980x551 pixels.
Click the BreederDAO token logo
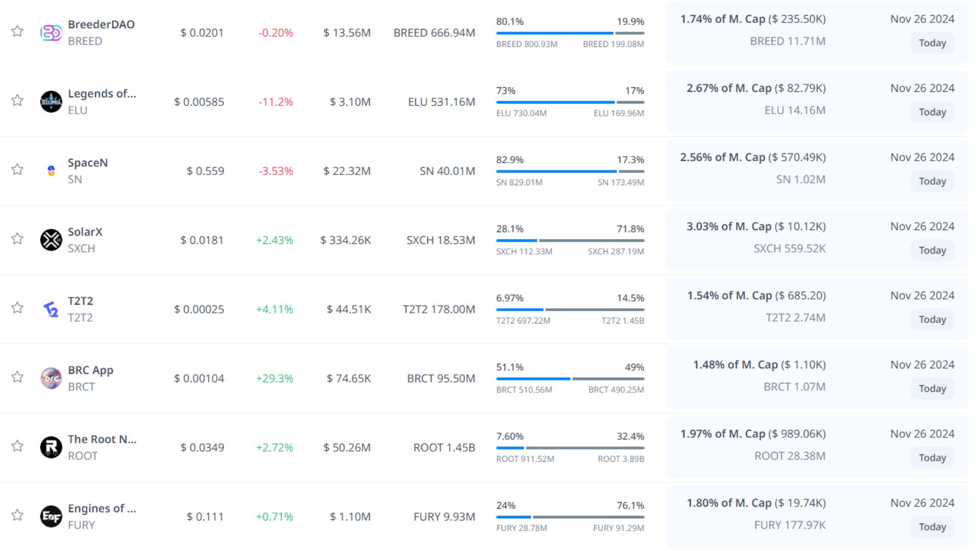point(51,33)
